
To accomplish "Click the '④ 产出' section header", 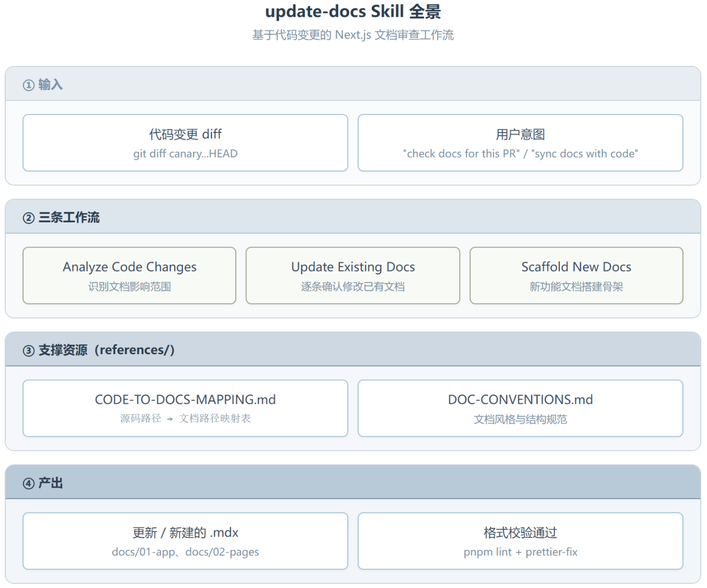I will (353, 482).
